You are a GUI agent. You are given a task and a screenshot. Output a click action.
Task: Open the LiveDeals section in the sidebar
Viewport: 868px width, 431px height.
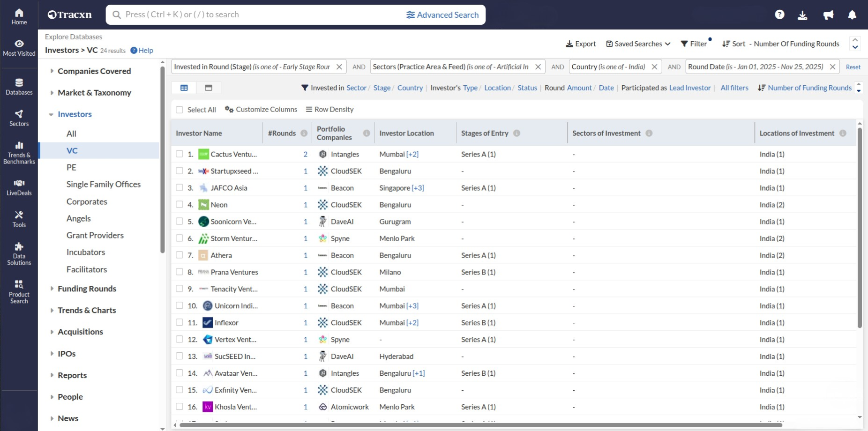tap(19, 186)
